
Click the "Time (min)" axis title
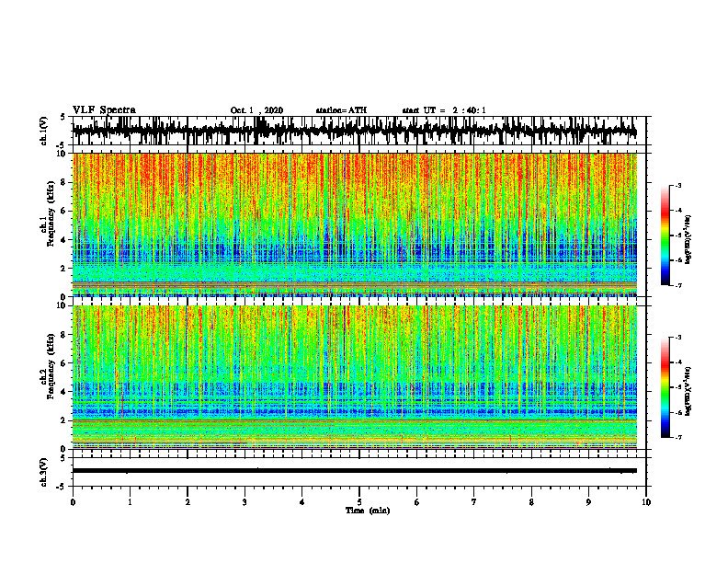[x=368, y=511]
